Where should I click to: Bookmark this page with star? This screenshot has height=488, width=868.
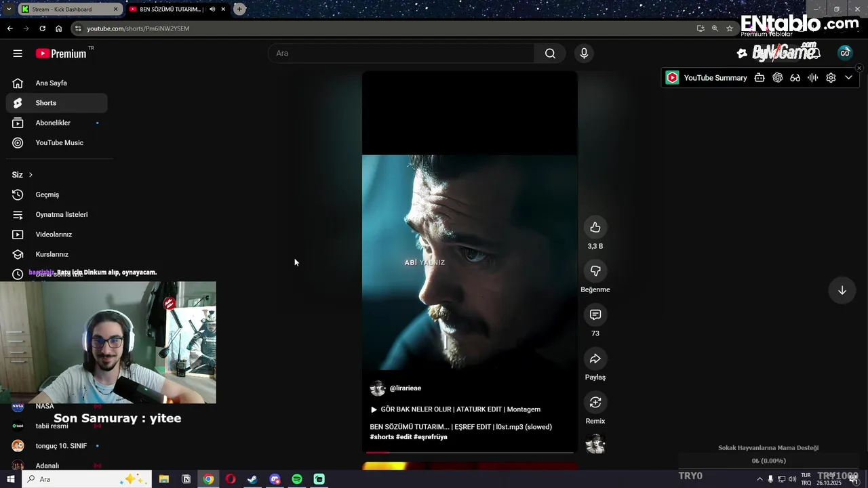tap(730, 28)
